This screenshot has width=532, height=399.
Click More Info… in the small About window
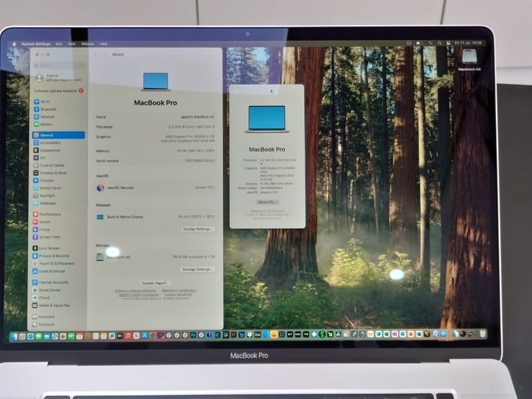(x=267, y=202)
